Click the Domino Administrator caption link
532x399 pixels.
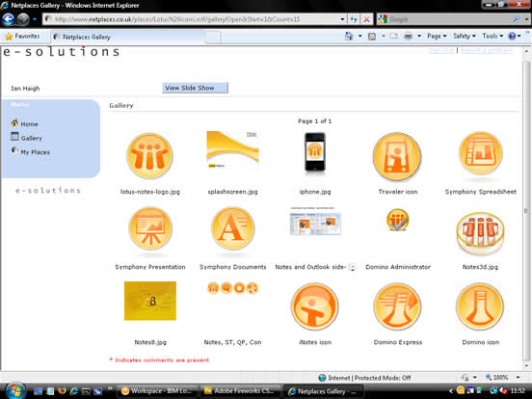click(x=398, y=267)
